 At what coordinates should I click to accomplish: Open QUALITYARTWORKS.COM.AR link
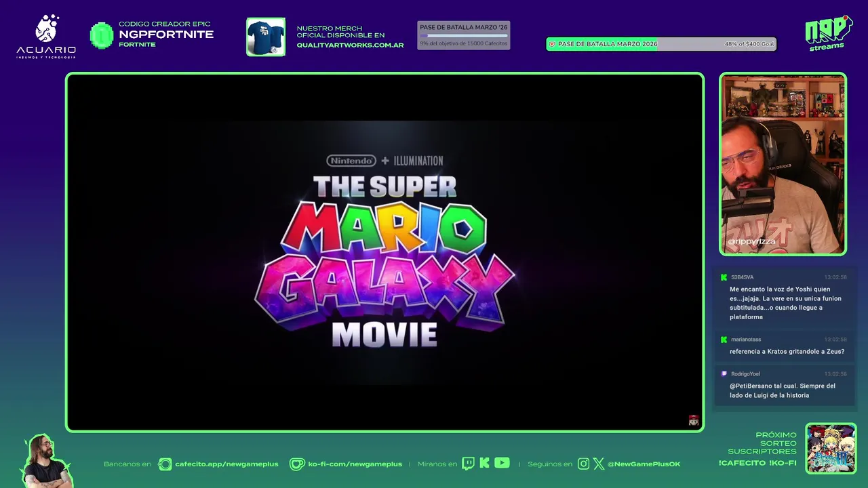point(350,45)
